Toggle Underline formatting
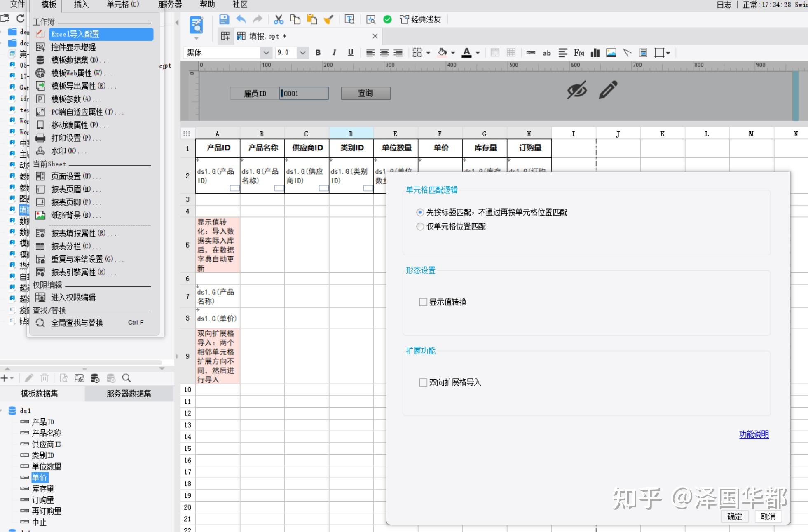 coord(351,53)
